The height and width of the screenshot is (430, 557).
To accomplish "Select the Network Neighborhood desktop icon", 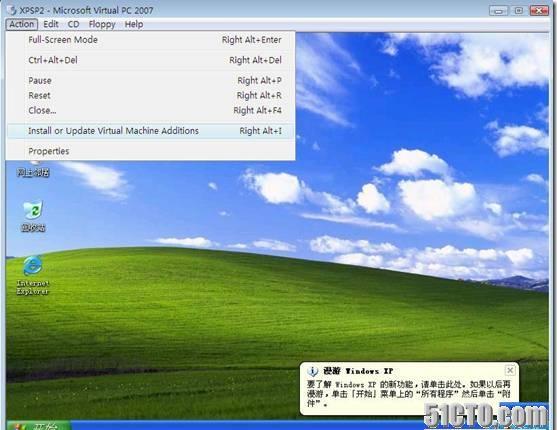I will coord(33,170).
